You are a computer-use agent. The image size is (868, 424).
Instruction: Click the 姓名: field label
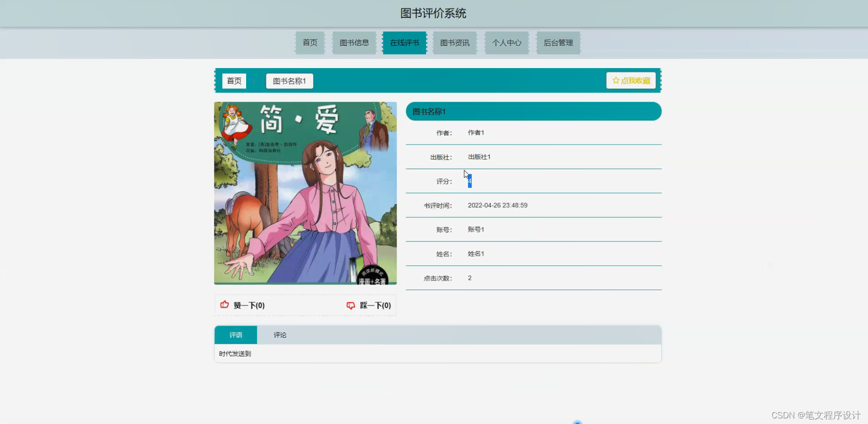tap(444, 254)
